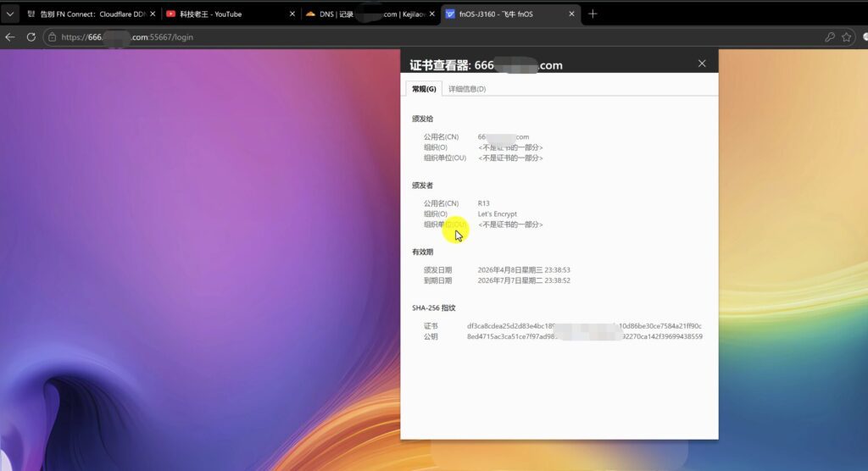
Task: Open a new browser tab
Action: [x=593, y=14]
